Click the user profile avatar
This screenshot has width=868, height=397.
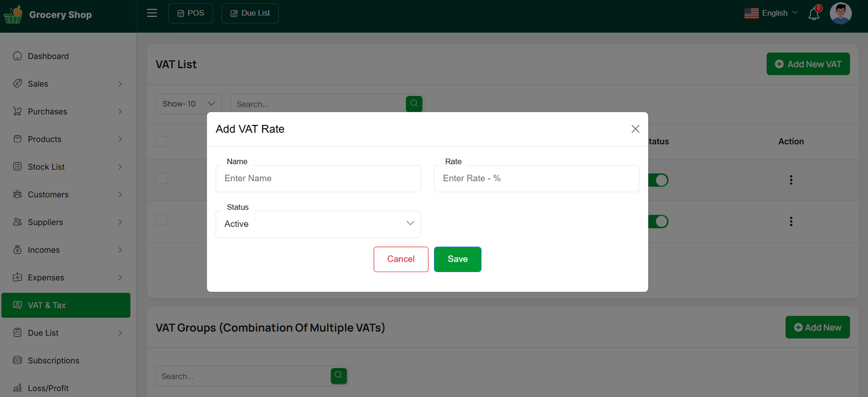pos(840,14)
